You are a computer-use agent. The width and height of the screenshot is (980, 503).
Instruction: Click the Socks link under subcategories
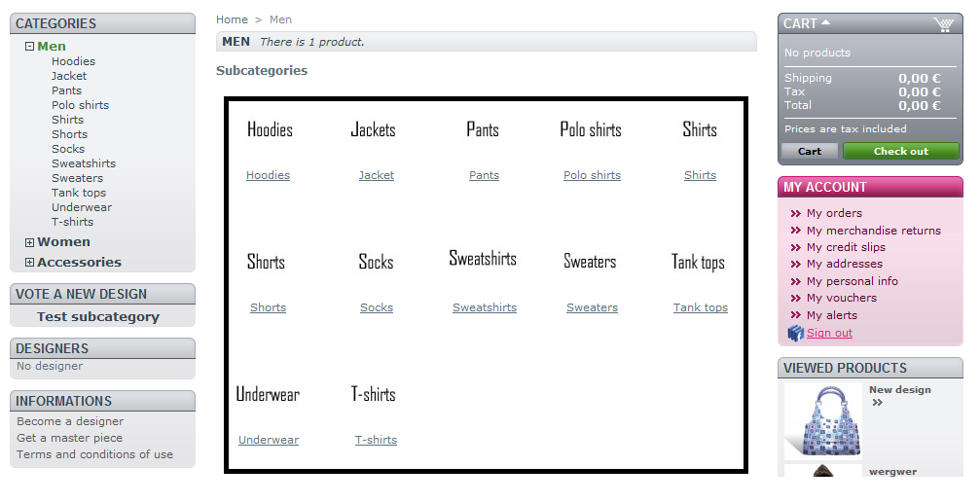pyautogui.click(x=377, y=308)
